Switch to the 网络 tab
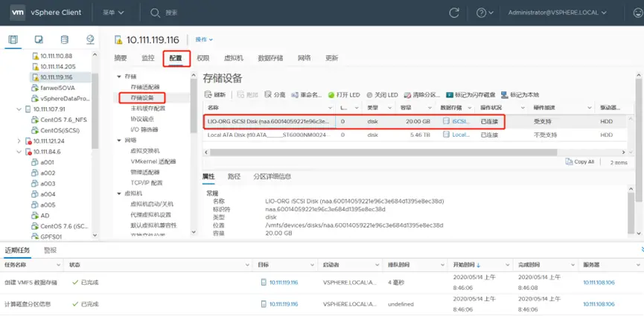 point(304,58)
